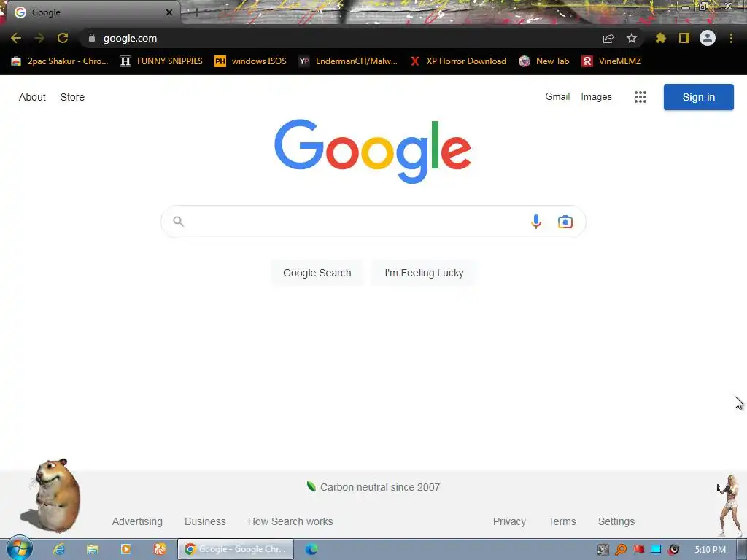Click the magnifier icon in search box
Screen dimensions: 747x560
178,222
